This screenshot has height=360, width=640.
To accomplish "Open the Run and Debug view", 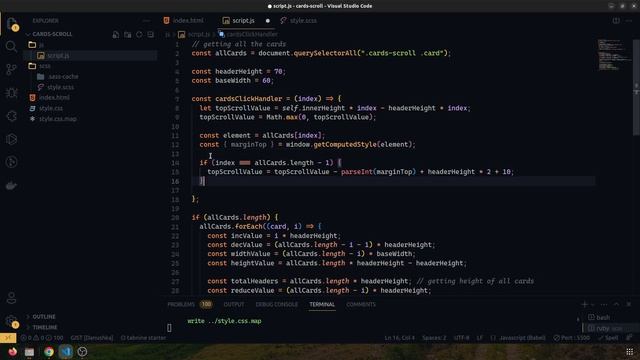I will [x=11, y=93].
